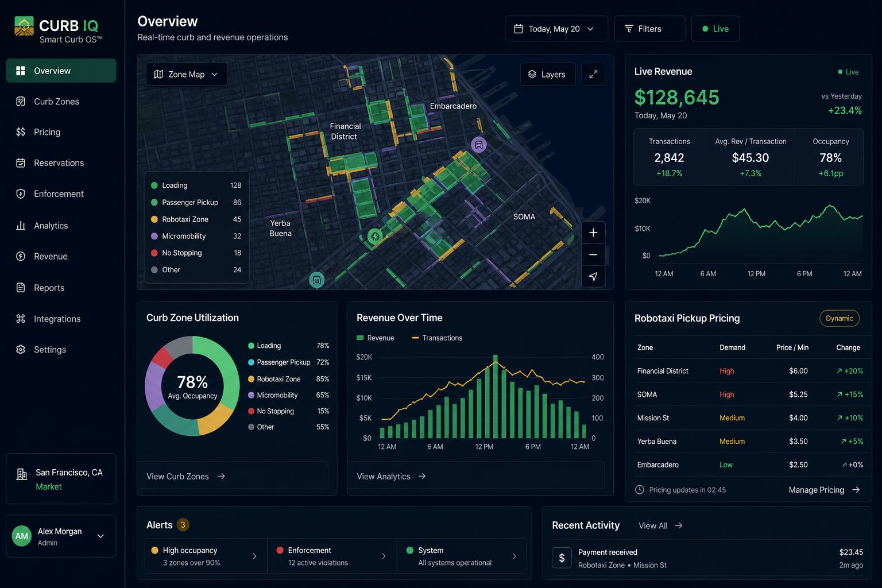Image resolution: width=882 pixels, height=588 pixels.
Task: Toggle Other map legend entry
Action: tap(196, 270)
